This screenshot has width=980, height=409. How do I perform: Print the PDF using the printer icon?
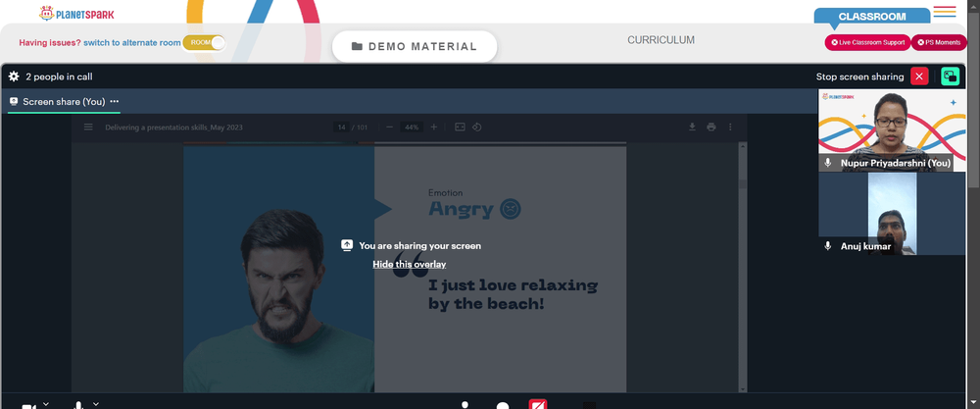711,127
